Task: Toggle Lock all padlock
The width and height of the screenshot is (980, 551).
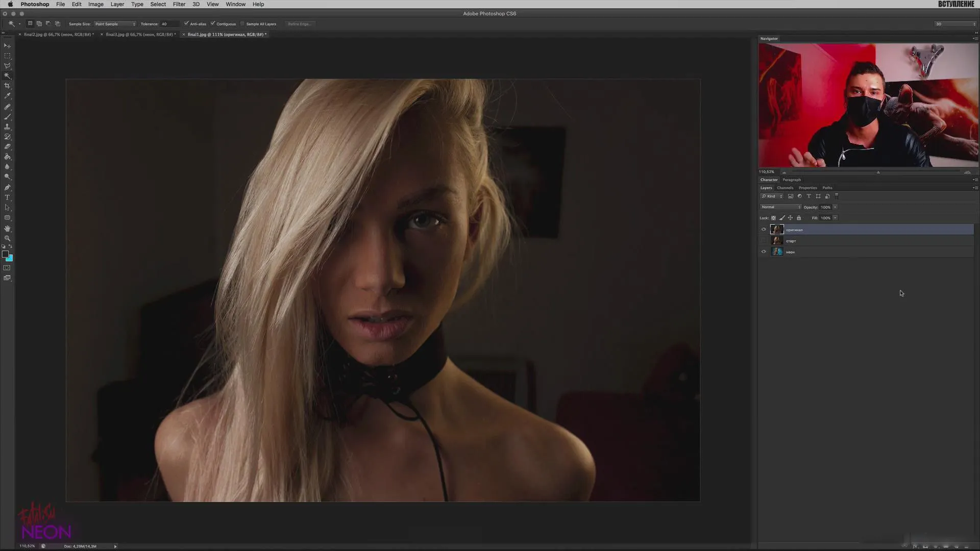Action: tap(799, 218)
